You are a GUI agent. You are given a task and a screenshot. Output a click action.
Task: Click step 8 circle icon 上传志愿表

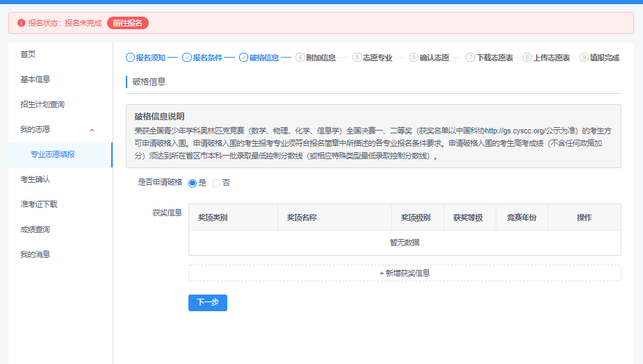(528, 58)
